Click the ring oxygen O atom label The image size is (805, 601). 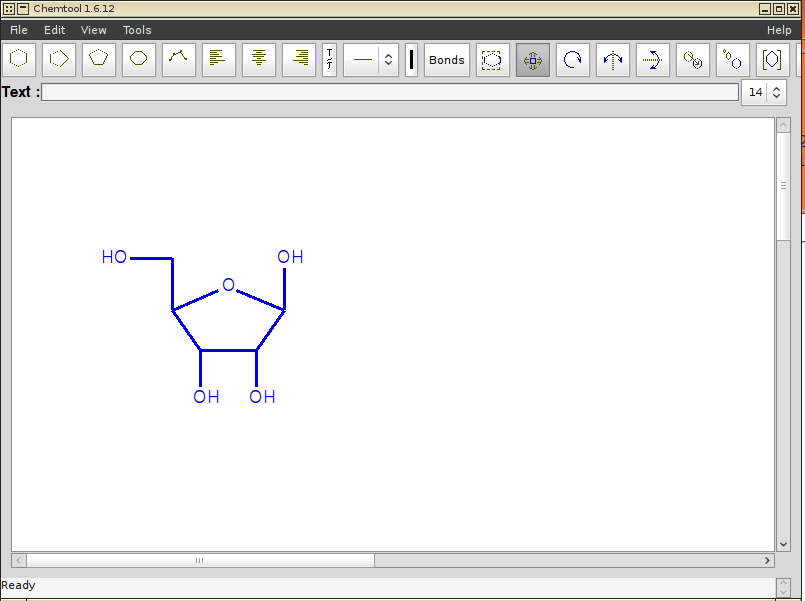pos(228,284)
